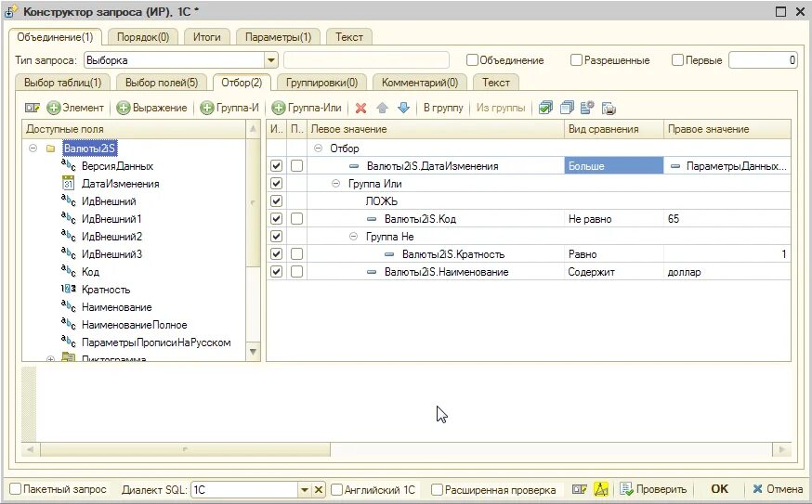Viewport: 812px width, 504px height.
Task: Click the Из группы button
Action: [500, 108]
